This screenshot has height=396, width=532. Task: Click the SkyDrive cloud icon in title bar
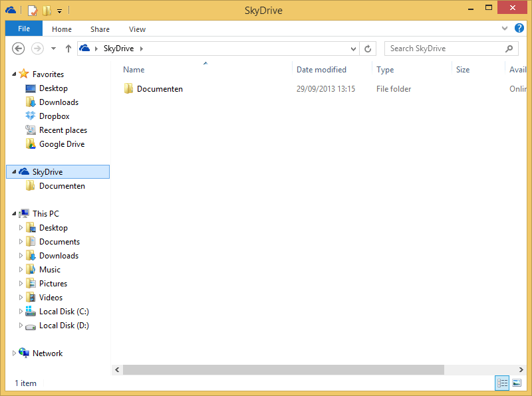[x=11, y=10]
